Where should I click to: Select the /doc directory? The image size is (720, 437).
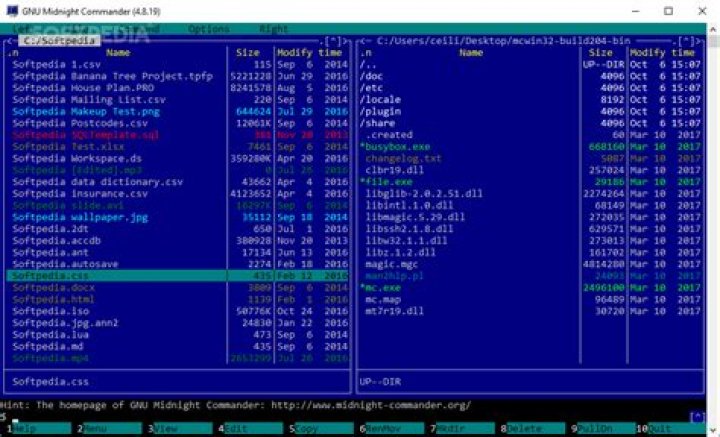pos(530,76)
